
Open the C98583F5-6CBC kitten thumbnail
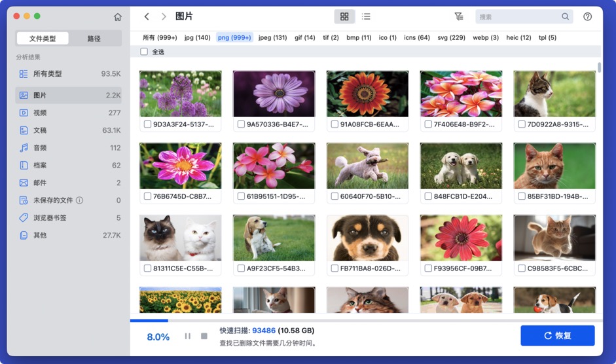pyautogui.click(x=554, y=238)
